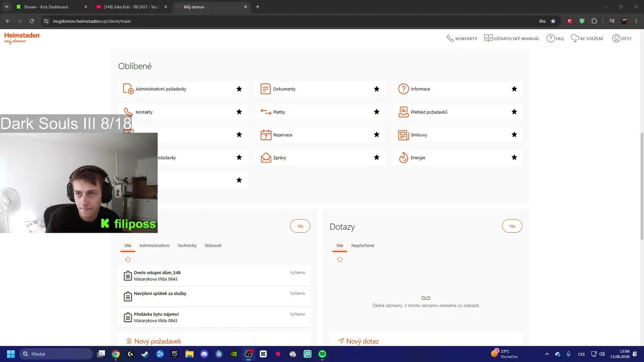Select the Vše tab under Dotazy
The height and width of the screenshot is (362, 644).
tap(340, 246)
